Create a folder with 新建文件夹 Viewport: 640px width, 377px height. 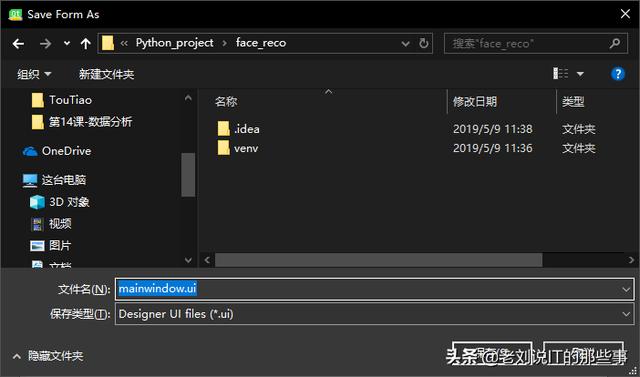(x=106, y=74)
